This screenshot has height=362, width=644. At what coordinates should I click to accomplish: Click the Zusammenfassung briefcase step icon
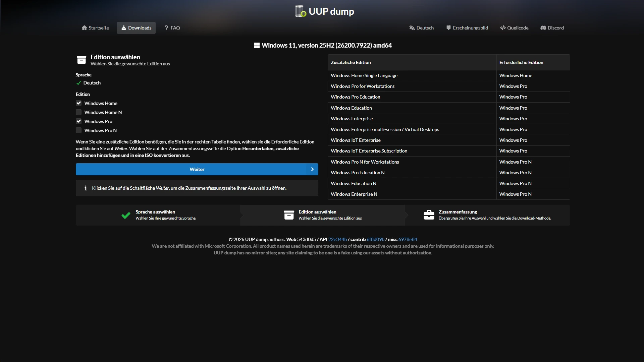(x=429, y=215)
